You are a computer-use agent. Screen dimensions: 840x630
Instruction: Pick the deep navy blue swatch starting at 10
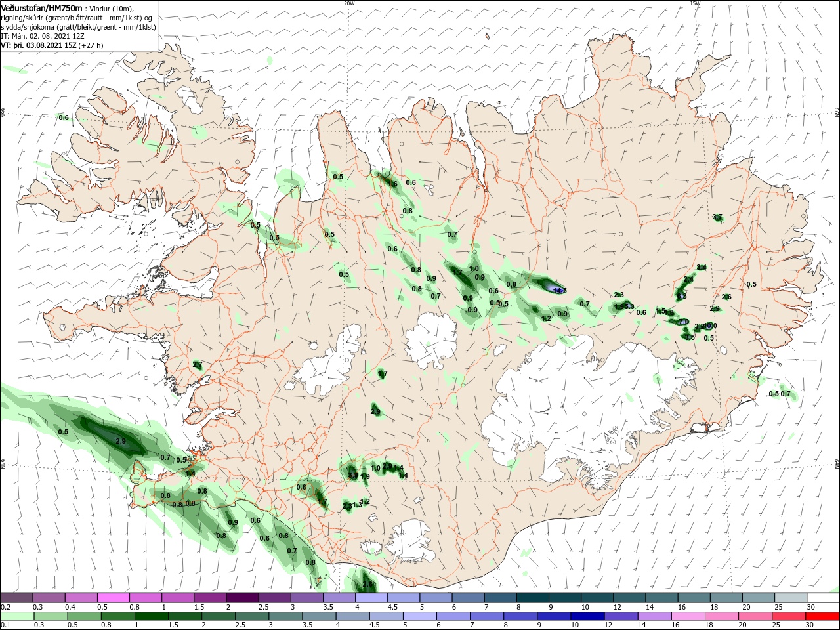pyautogui.click(x=588, y=616)
